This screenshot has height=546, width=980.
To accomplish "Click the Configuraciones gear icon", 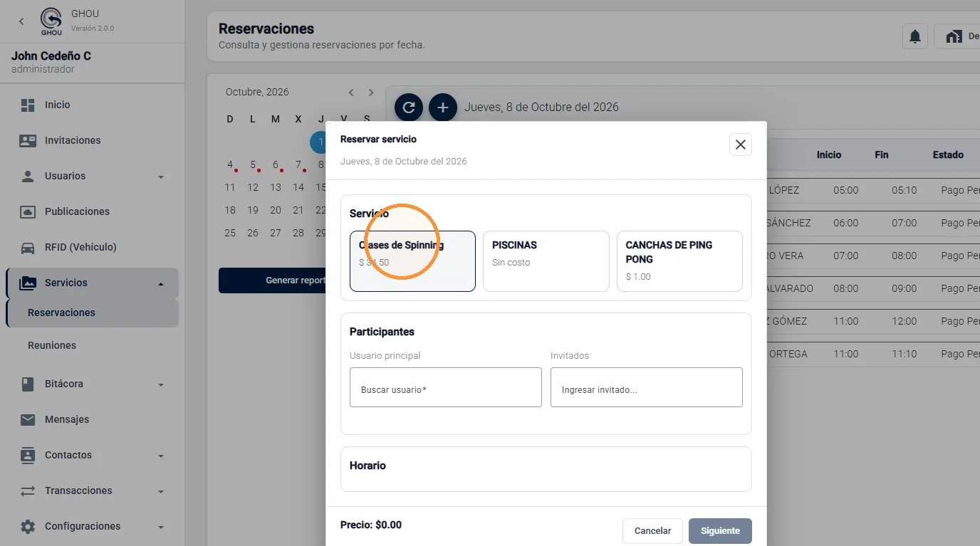I will [x=28, y=526].
